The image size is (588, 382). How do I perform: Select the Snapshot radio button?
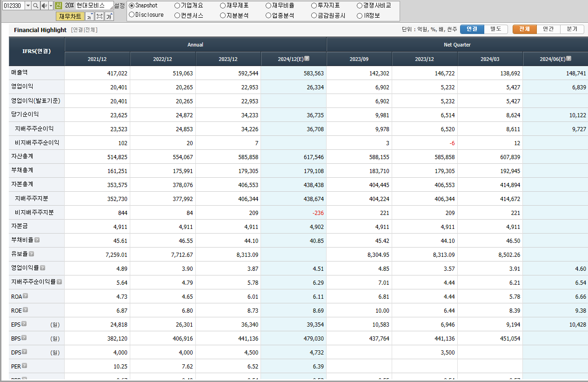(132, 6)
